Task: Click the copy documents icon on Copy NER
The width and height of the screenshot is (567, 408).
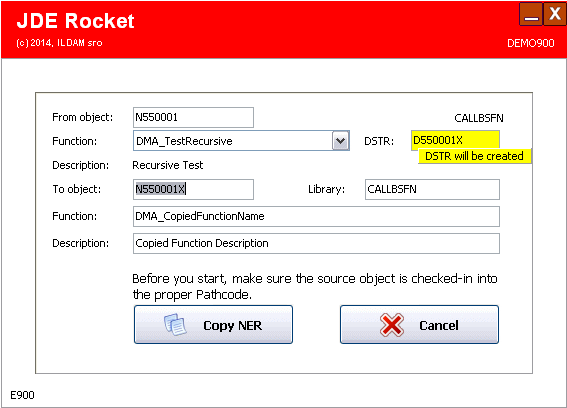Action: (x=175, y=324)
